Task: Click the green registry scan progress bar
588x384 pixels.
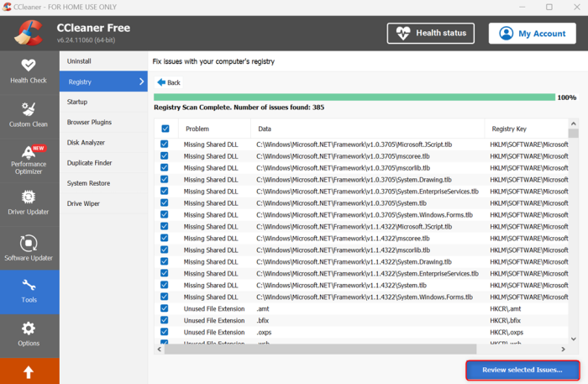Action: click(354, 97)
